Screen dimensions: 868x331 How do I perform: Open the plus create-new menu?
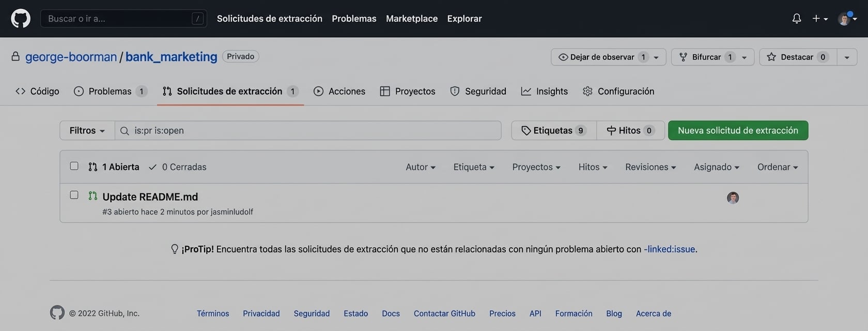pos(820,19)
